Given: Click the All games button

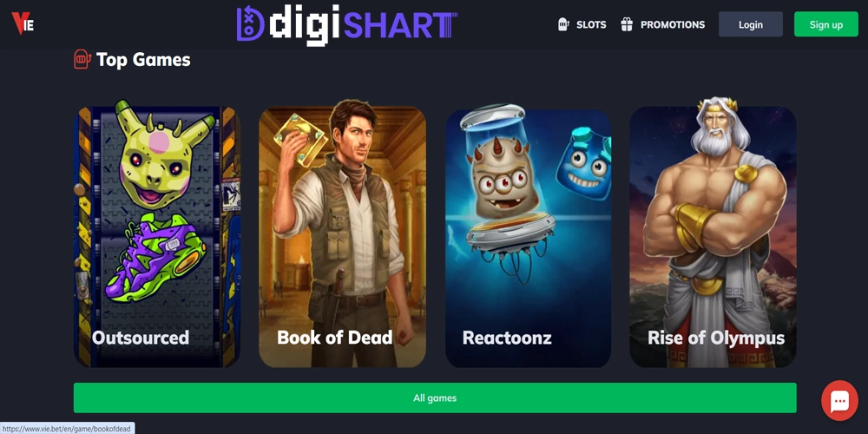Looking at the screenshot, I should 435,398.
